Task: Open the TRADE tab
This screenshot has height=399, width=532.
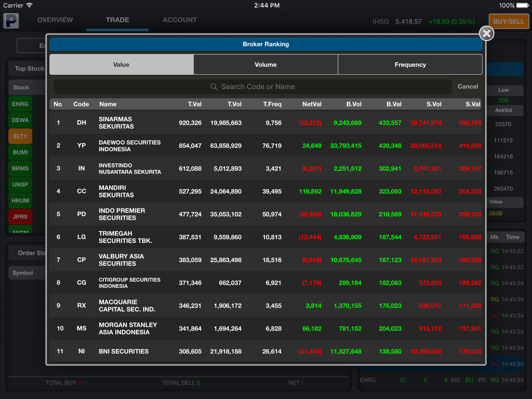Action: pos(117,20)
